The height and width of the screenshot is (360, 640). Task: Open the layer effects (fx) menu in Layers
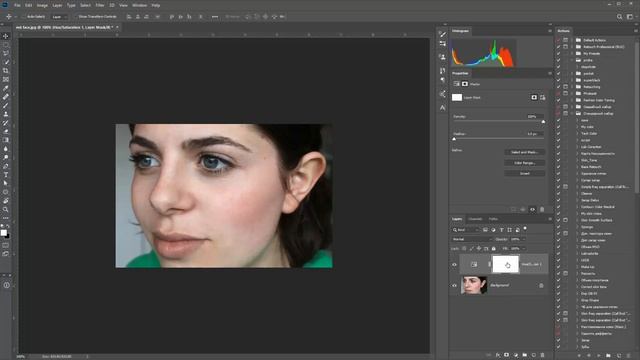[x=498, y=355]
